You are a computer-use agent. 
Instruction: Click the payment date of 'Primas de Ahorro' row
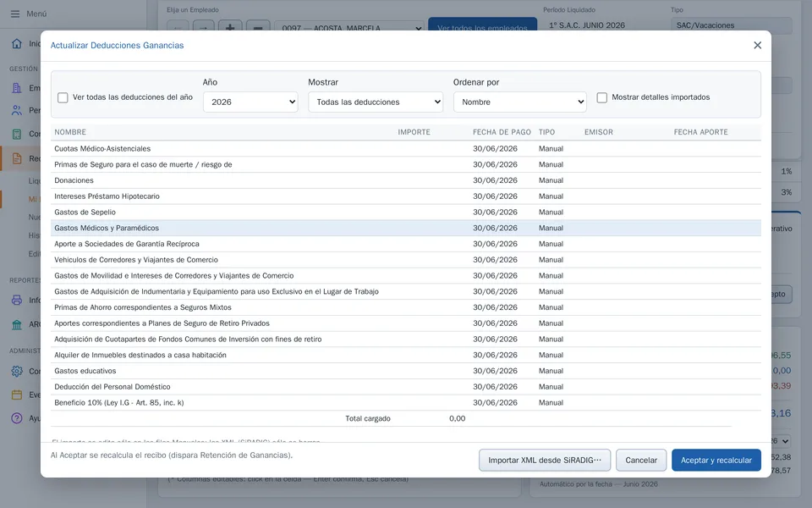pos(495,307)
